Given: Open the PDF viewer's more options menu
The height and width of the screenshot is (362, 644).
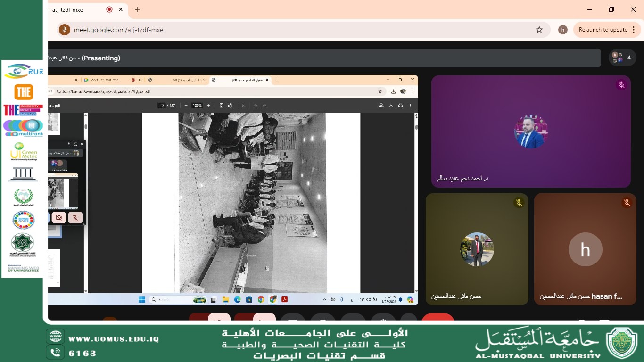Looking at the screenshot, I should (x=411, y=106).
